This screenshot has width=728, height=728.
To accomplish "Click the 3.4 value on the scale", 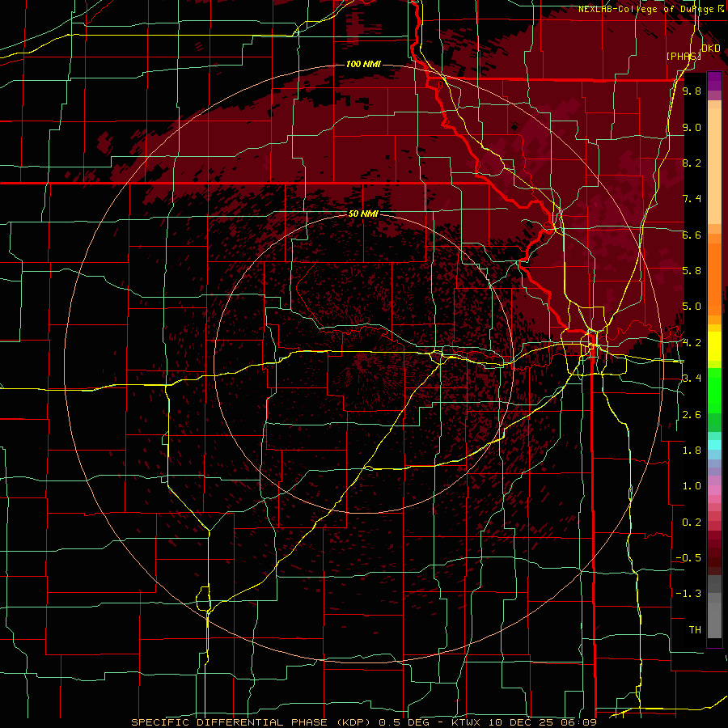I will [692, 379].
